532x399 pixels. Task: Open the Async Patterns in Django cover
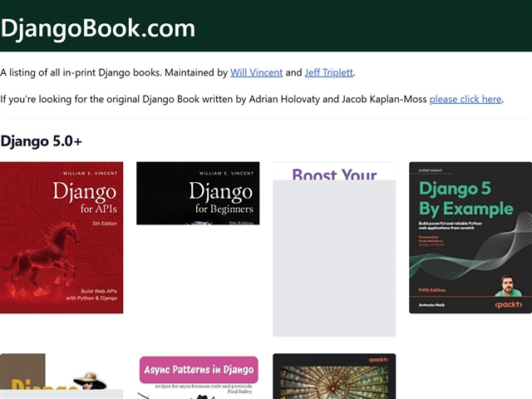pyautogui.click(x=198, y=377)
